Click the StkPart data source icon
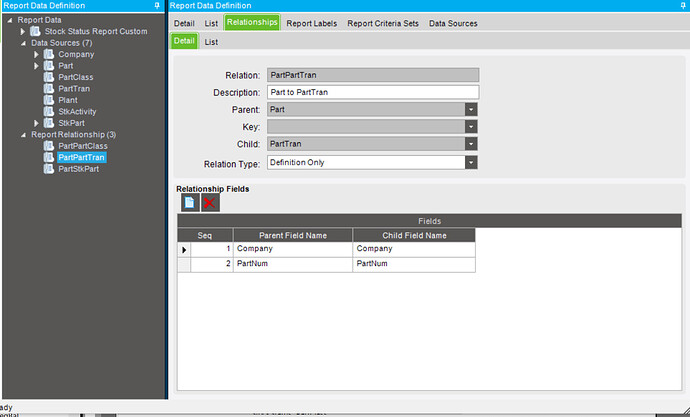This screenshot has width=690, height=417. coord(49,123)
